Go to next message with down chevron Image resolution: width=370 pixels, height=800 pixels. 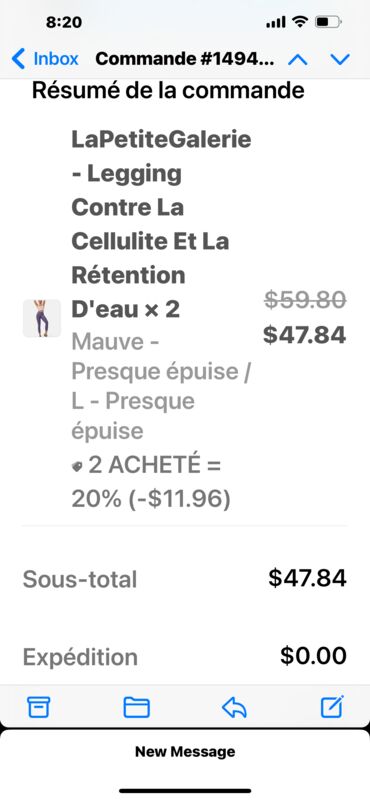tap(340, 60)
